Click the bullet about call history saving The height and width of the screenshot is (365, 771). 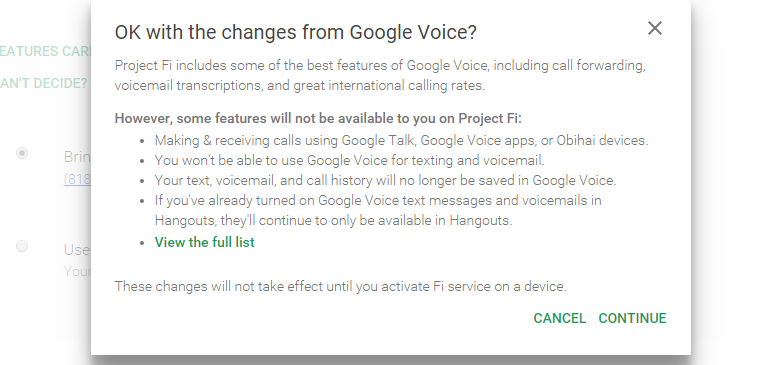click(x=385, y=181)
